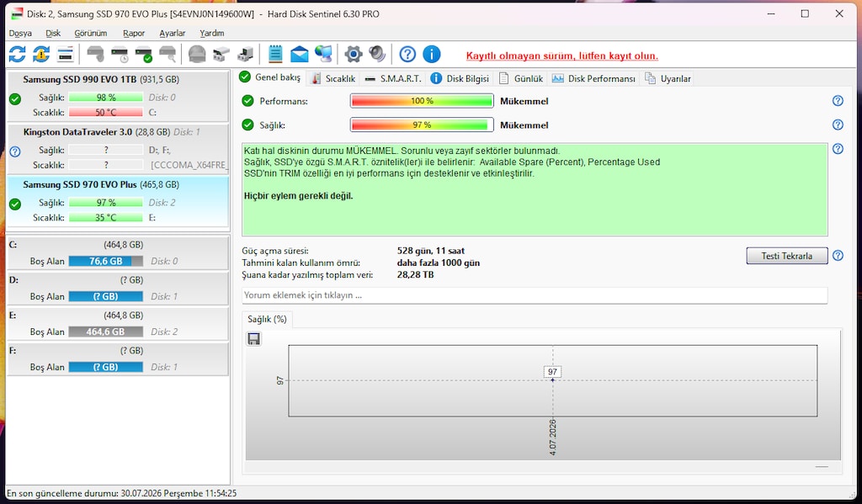Select Samsung SSD 990 EVO 1TB disk entry
This screenshot has width=862, height=504.
click(x=118, y=96)
